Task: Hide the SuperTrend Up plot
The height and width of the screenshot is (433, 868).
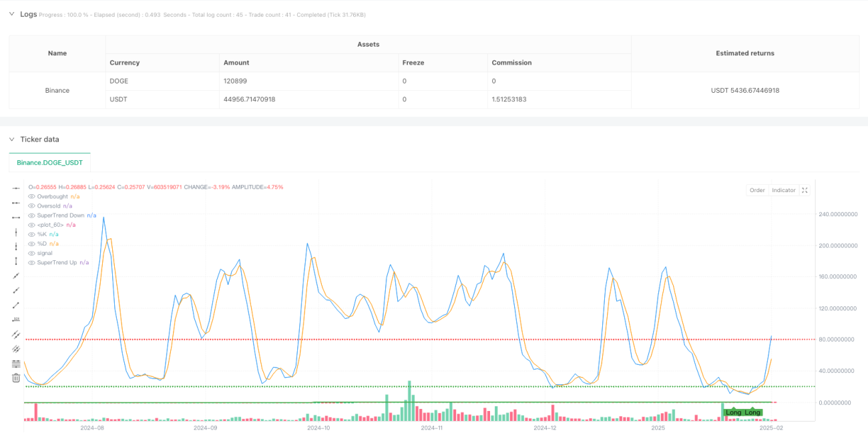Action: (32, 262)
